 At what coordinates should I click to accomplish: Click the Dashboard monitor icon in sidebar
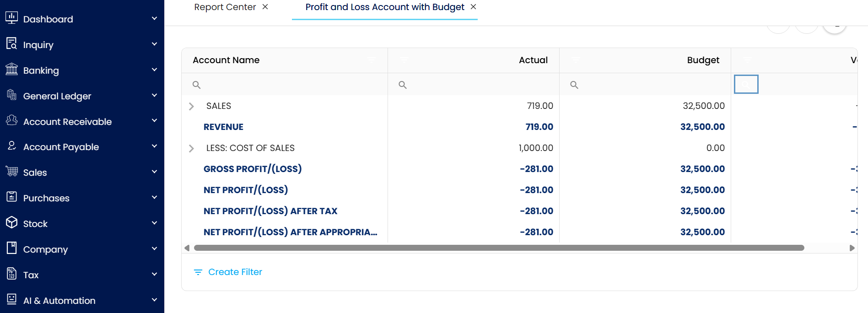point(11,18)
